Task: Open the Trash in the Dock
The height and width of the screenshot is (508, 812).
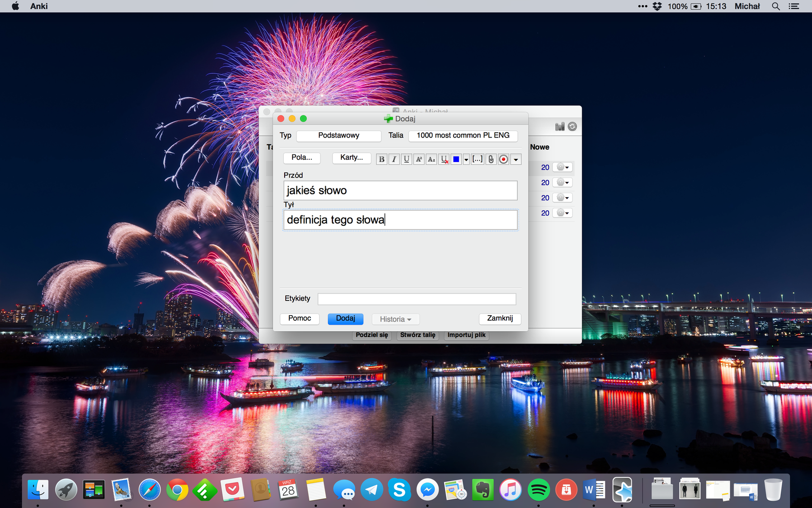Action: click(773, 490)
